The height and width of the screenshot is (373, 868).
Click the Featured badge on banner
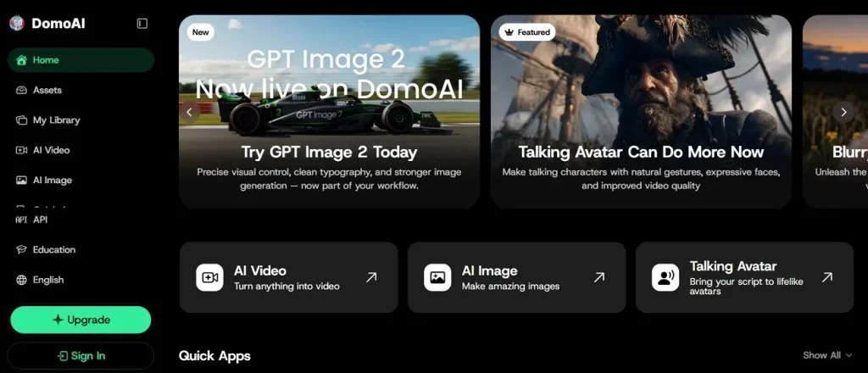pos(527,32)
